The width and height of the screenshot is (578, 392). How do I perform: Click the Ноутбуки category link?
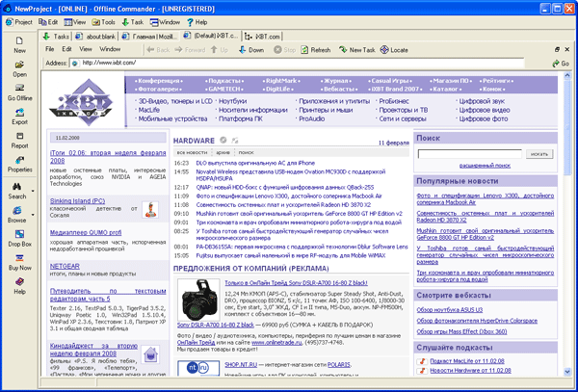point(232,101)
